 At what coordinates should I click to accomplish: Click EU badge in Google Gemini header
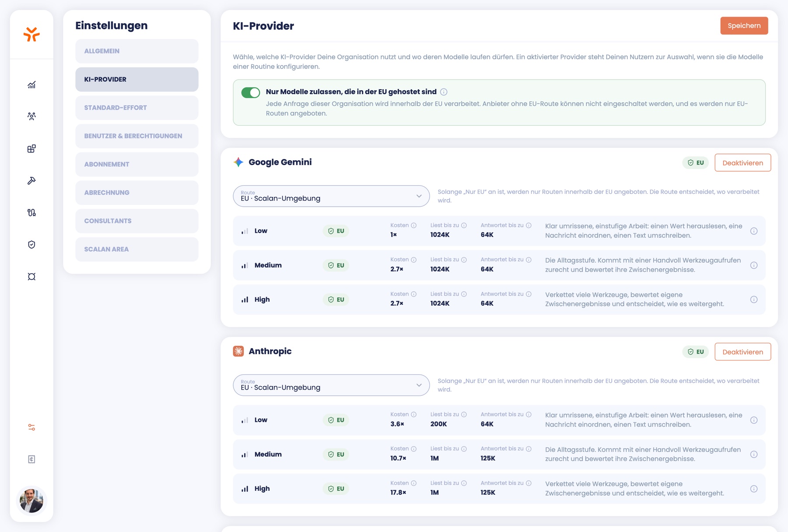tap(696, 163)
